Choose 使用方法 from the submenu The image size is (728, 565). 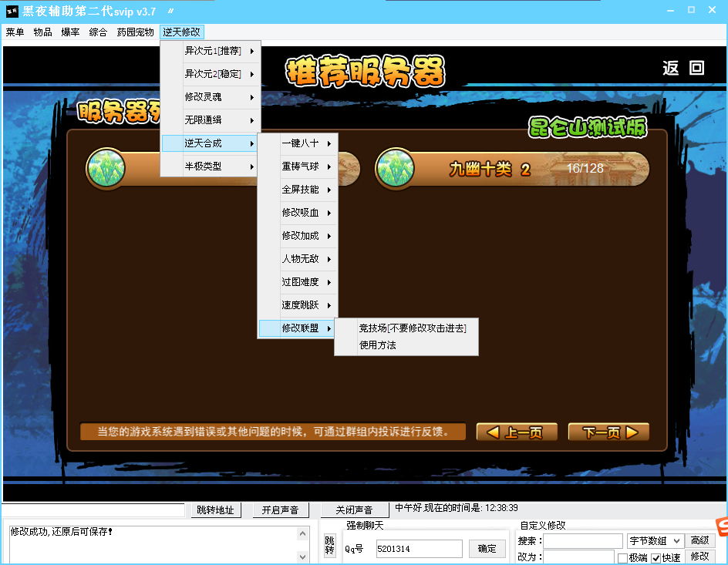(378, 345)
